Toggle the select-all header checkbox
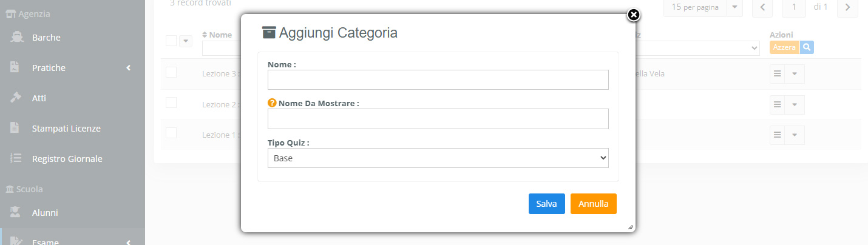The width and height of the screenshot is (868, 245). click(171, 41)
